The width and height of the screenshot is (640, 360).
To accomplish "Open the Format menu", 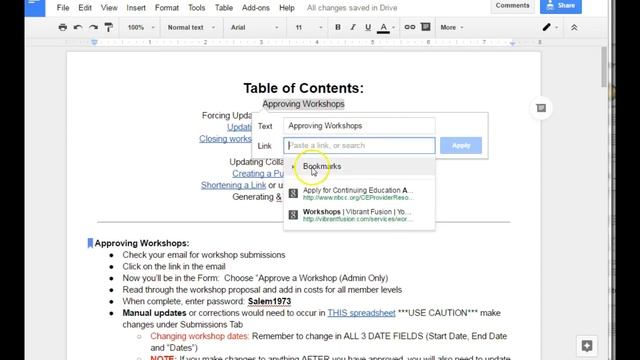I will (x=167, y=8).
